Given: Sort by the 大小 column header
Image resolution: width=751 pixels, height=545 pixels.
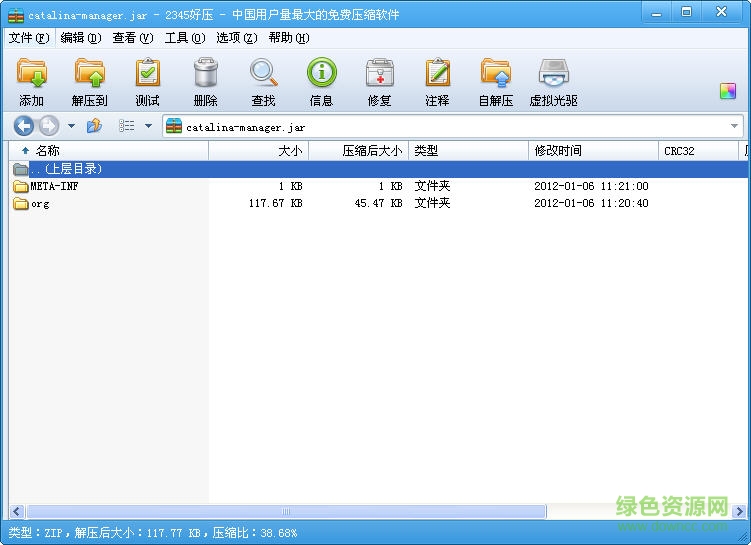Looking at the screenshot, I should (x=259, y=151).
